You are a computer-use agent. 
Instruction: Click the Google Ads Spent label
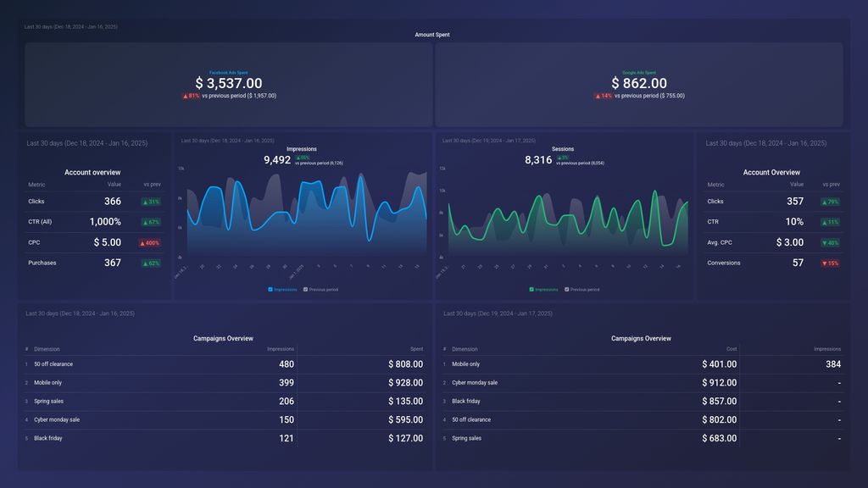639,73
